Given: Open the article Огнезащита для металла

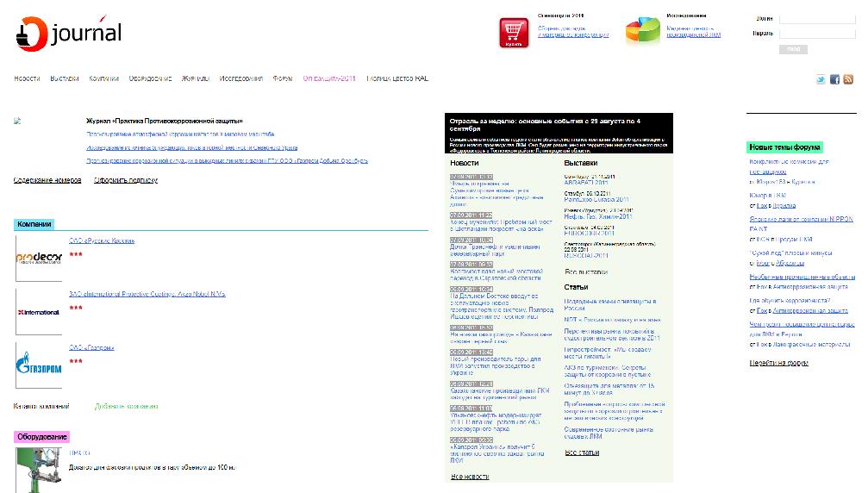Looking at the screenshot, I should pos(609,389).
